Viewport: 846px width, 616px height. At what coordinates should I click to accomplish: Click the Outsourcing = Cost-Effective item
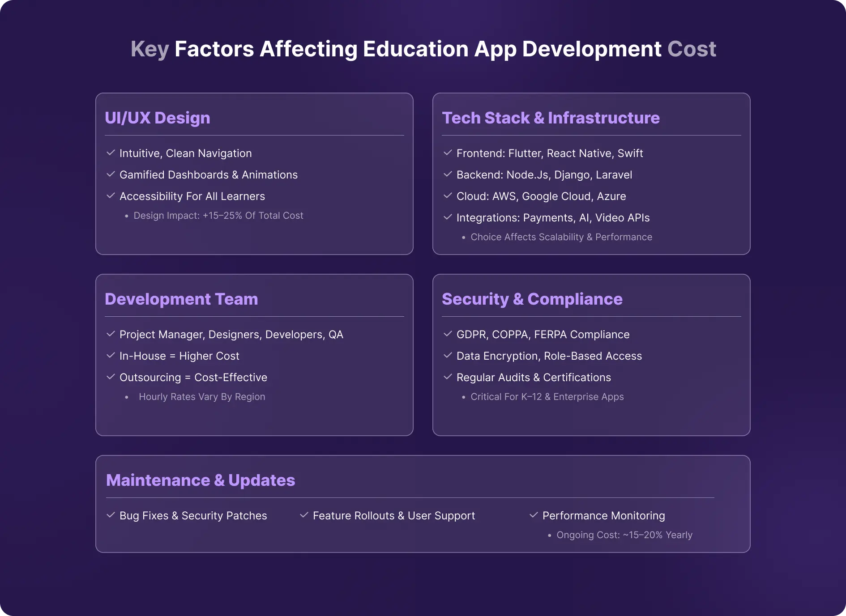193,378
